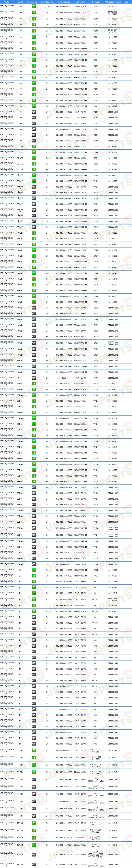The image size is (132, 868).
Task: Click the Lata produkcji column header
Action: (64, 2)
